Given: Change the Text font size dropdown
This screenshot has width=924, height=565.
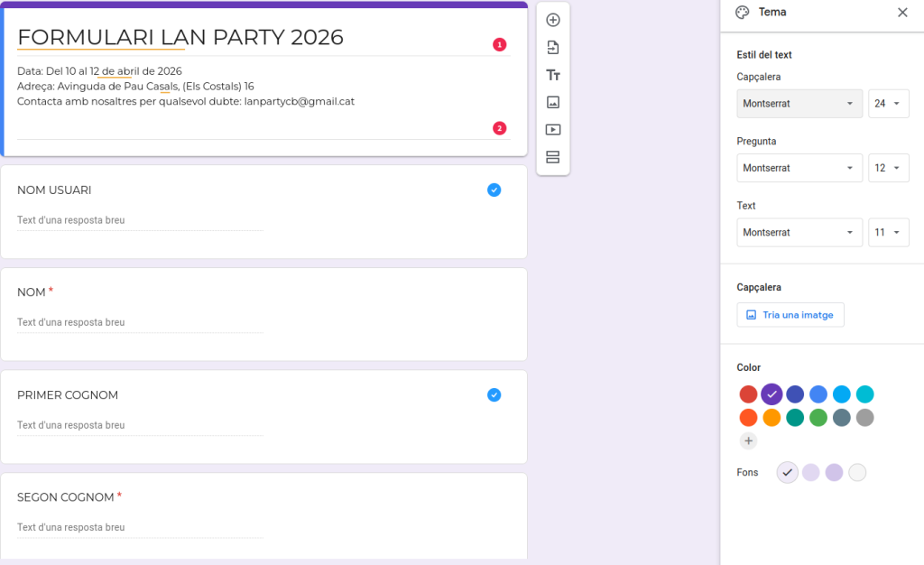Looking at the screenshot, I should [888, 232].
